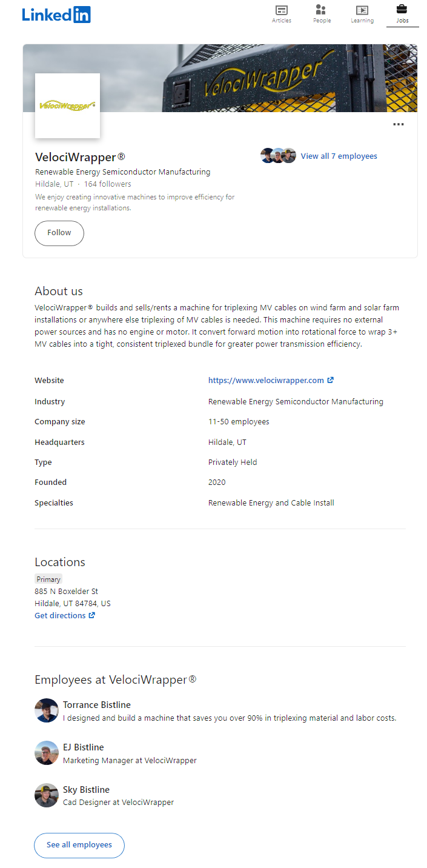Open Torrance Bistline's profile photo
This screenshot has height=868, width=427.
pyautogui.click(x=47, y=710)
